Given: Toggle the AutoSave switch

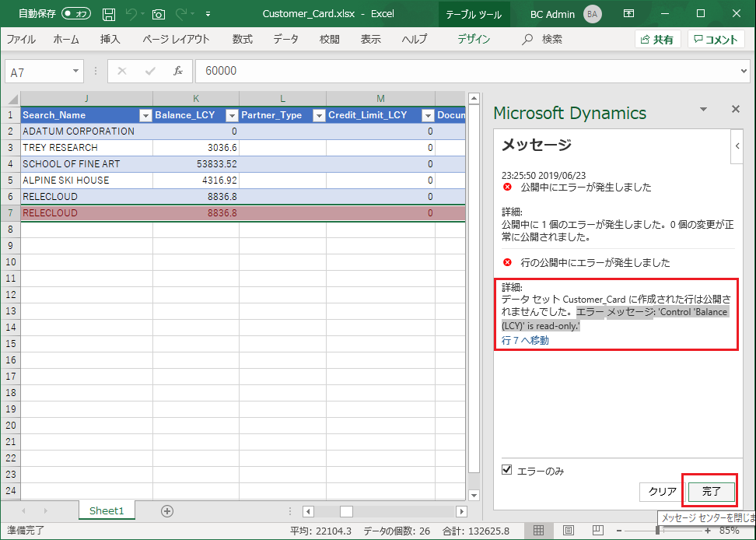Looking at the screenshot, I should (x=76, y=13).
